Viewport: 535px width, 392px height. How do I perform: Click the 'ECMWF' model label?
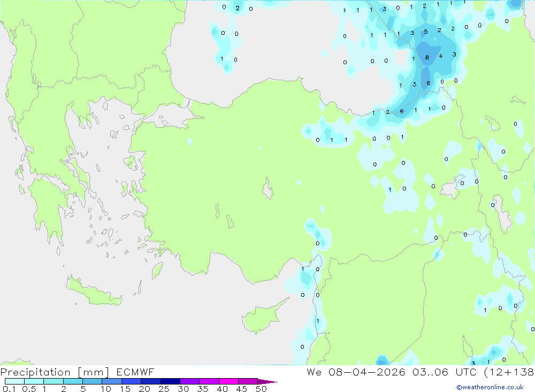135,372
